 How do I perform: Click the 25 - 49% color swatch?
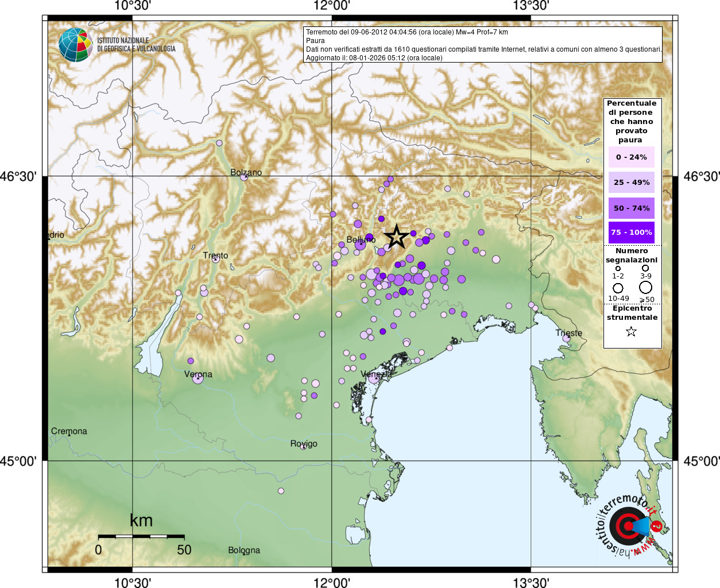[631, 182]
